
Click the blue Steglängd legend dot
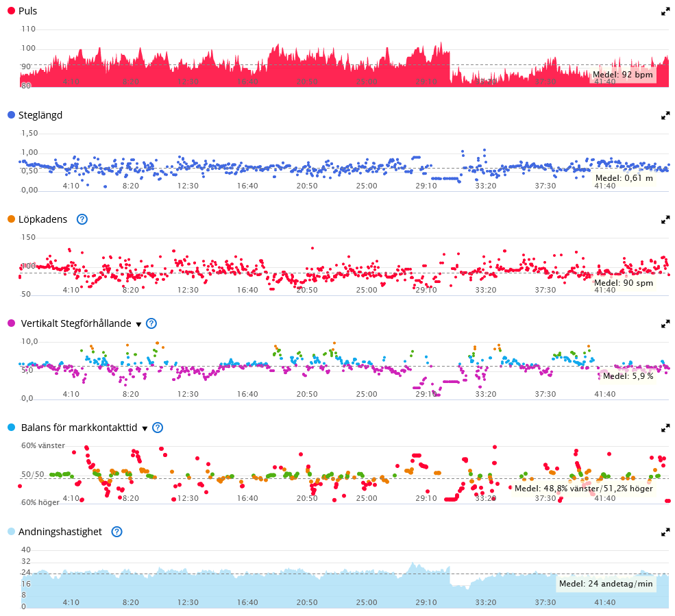tap(11, 115)
